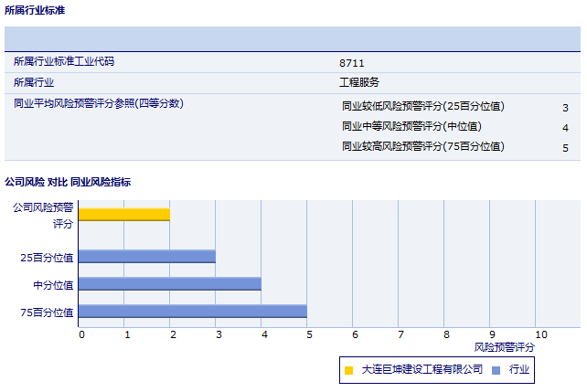Click the 10 tick on the x-axis
Image resolution: width=587 pixels, height=392 pixels.
click(x=540, y=334)
